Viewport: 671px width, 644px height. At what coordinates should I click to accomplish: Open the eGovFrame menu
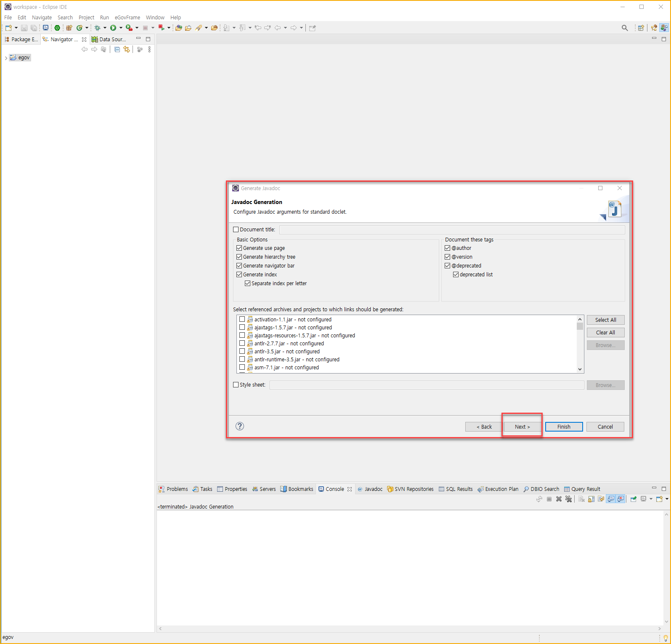pos(127,17)
